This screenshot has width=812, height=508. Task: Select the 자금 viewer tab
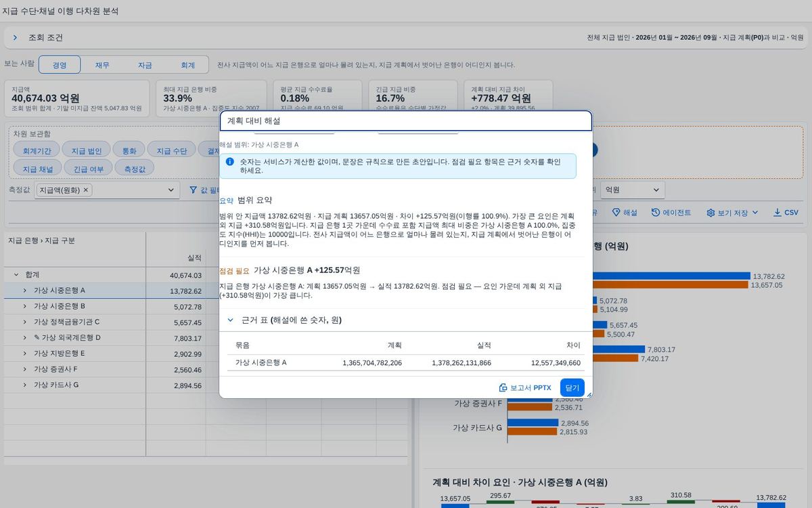coord(145,65)
